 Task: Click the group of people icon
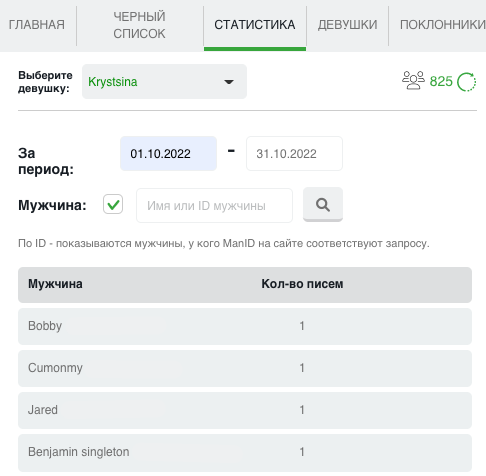coord(413,80)
